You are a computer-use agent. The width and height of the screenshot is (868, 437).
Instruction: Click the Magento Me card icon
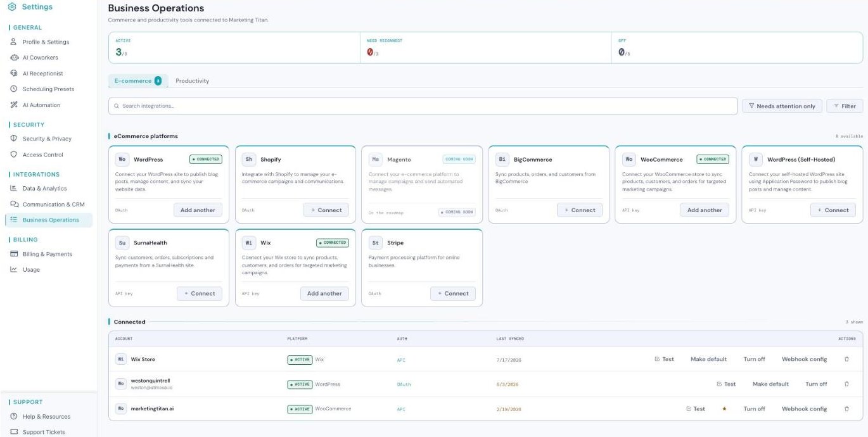click(x=376, y=160)
